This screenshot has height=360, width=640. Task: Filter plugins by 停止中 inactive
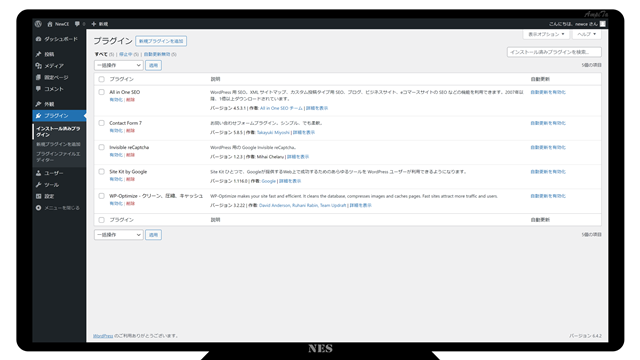click(126, 54)
